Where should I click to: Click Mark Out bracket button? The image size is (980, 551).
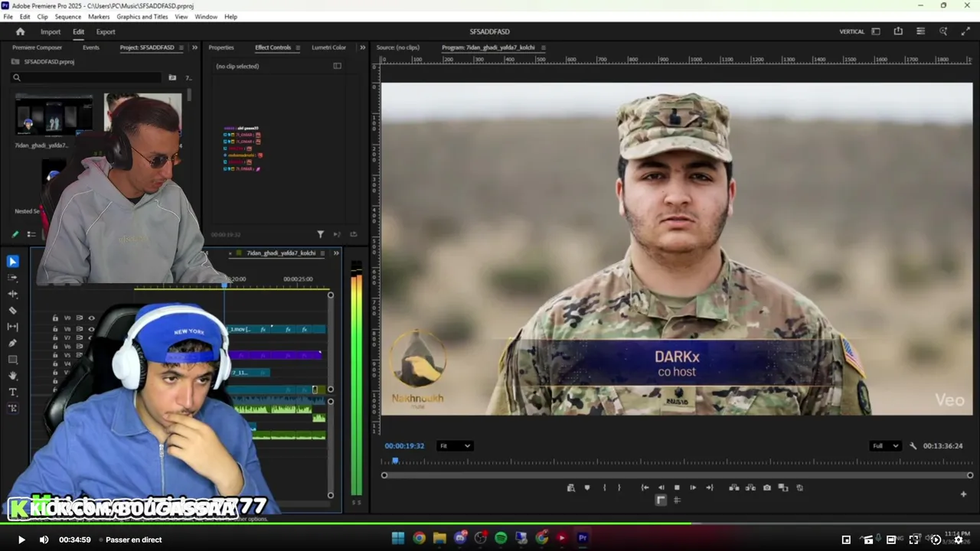point(619,487)
